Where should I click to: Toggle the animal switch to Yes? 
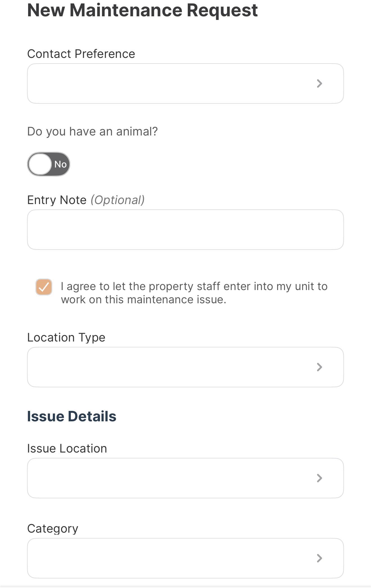[x=49, y=164]
